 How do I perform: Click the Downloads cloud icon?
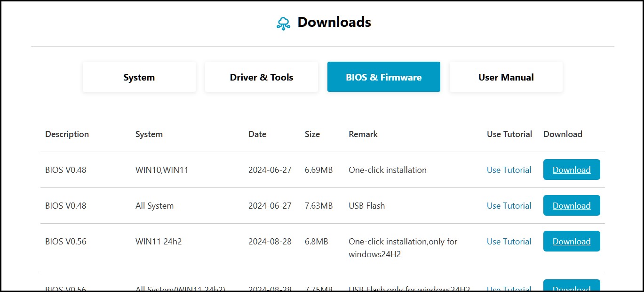point(283,23)
